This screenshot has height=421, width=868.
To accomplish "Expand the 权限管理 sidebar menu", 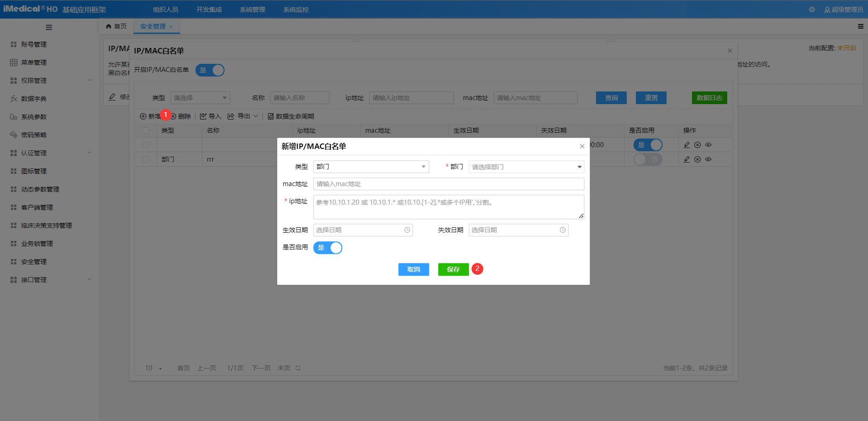I will click(50, 81).
